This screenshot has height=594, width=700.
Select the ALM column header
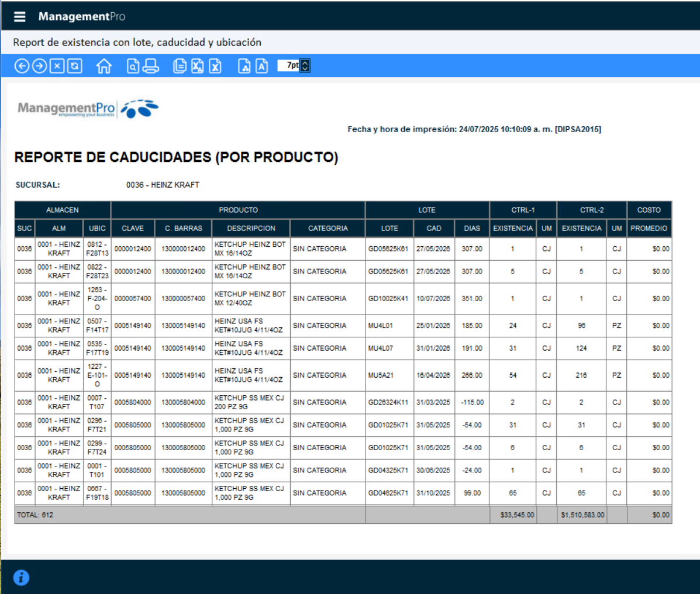coord(59,229)
